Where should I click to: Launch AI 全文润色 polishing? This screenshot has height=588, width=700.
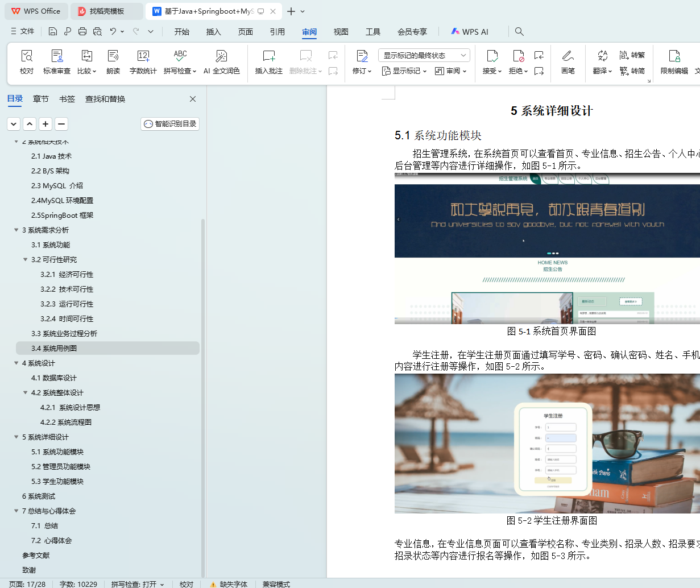point(221,62)
